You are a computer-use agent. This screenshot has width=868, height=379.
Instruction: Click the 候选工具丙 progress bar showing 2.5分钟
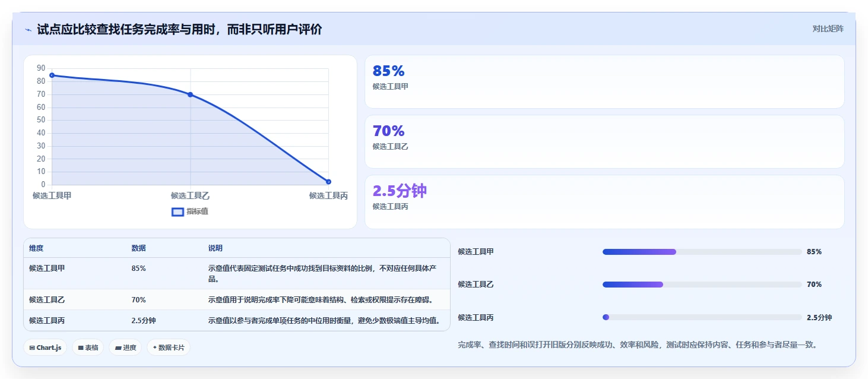(x=702, y=317)
